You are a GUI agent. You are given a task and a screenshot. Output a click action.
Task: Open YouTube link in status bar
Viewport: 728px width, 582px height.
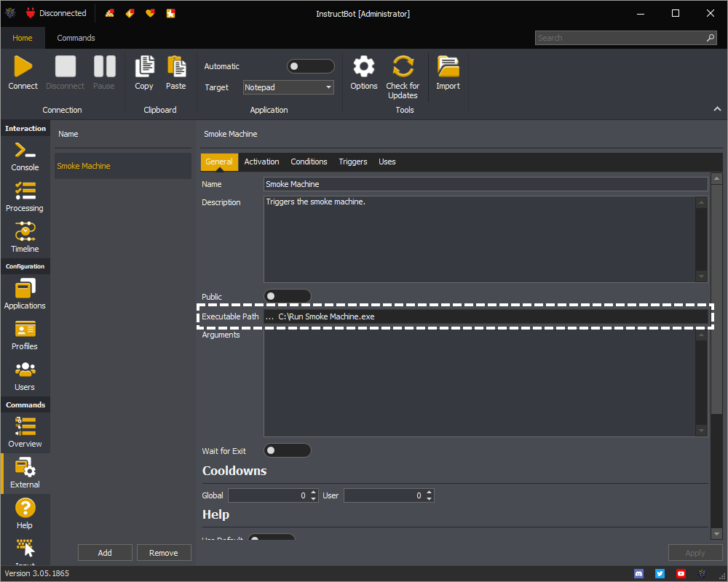click(681, 574)
